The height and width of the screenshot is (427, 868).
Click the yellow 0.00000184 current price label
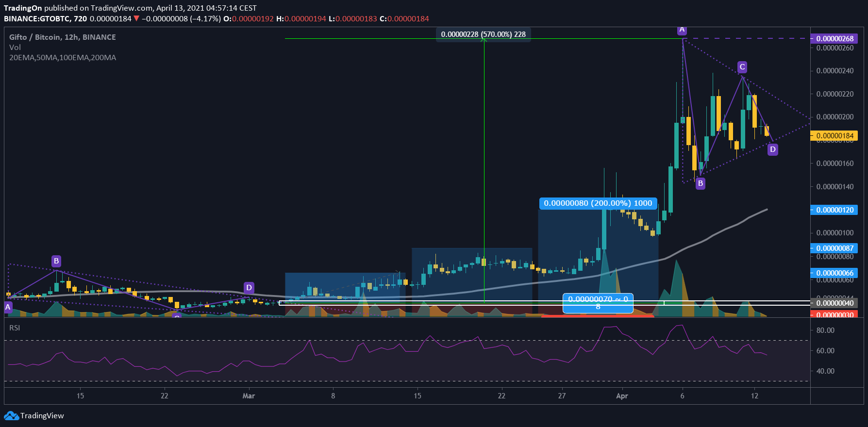click(x=835, y=136)
